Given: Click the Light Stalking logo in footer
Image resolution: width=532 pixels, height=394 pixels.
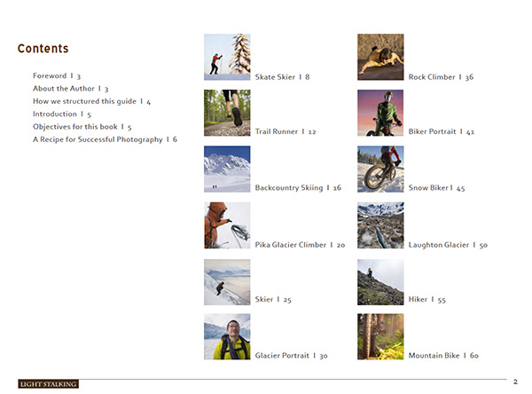Looking at the screenshot, I should (x=48, y=384).
